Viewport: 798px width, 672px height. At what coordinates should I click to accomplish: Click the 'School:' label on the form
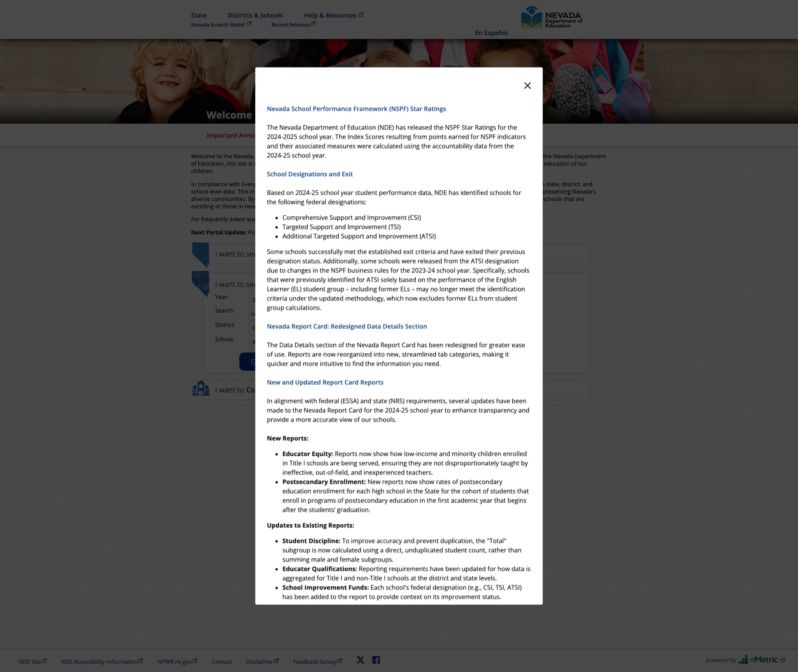point(224,339)
